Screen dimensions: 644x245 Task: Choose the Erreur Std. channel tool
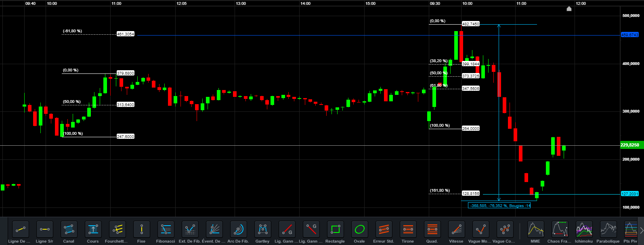tap(384, 229)
